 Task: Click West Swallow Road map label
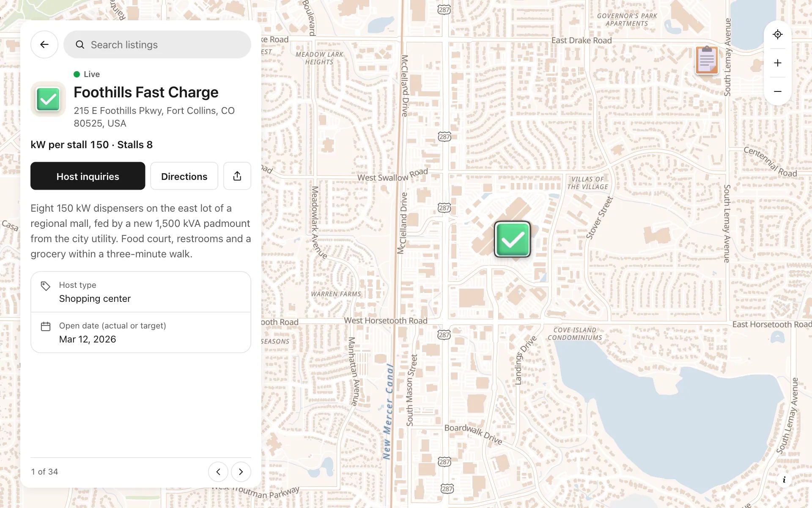pos(392,175)
